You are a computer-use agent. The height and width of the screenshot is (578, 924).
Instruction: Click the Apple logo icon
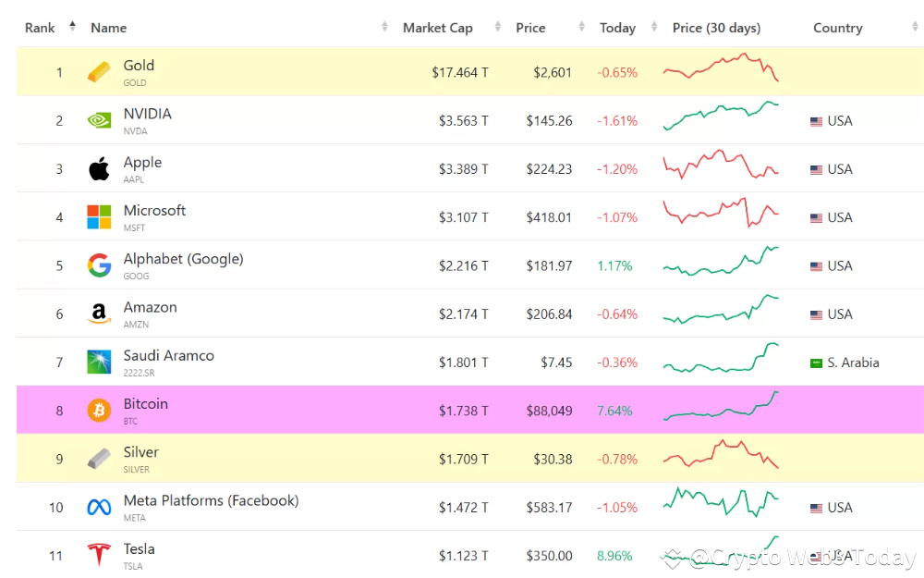[99, 168]
